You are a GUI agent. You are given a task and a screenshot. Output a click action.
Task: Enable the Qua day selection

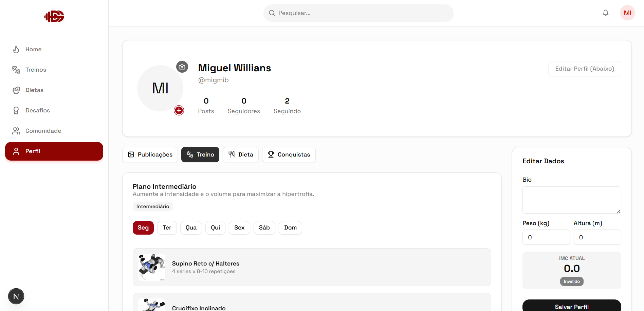tap(191, 227)
